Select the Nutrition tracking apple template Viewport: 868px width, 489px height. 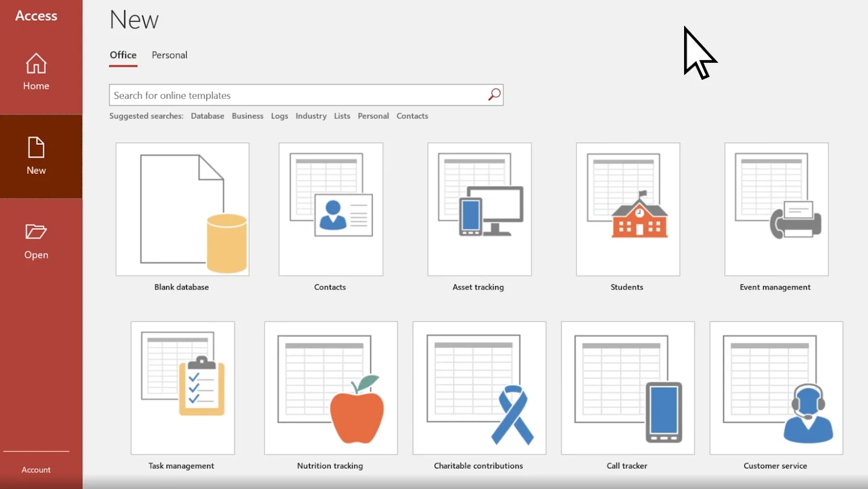331,388
